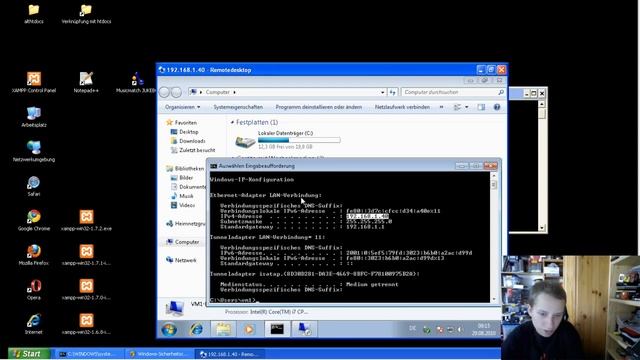Open the Verknüpfung mit htdocs shortcut
The image size is (640, 360).
coord(86,13)
